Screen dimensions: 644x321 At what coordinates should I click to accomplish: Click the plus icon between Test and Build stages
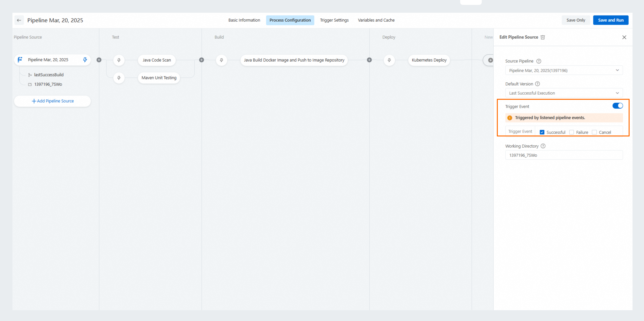202,60
